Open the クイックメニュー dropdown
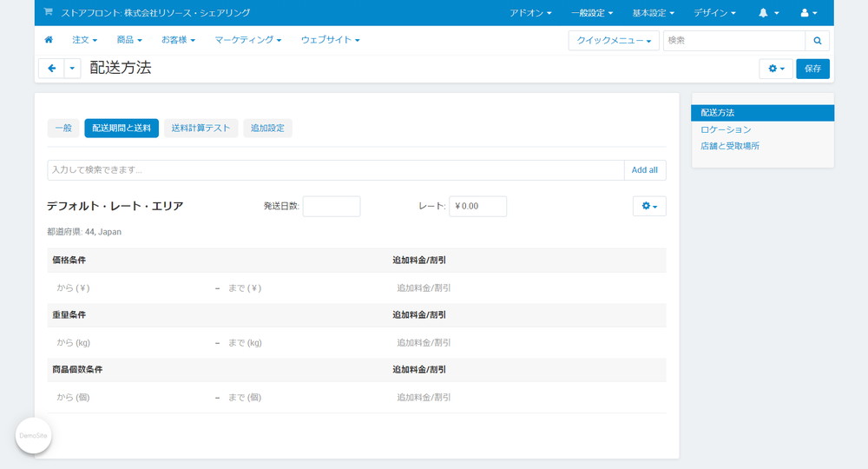The image size is (868, 469). (x=614, y=41)
